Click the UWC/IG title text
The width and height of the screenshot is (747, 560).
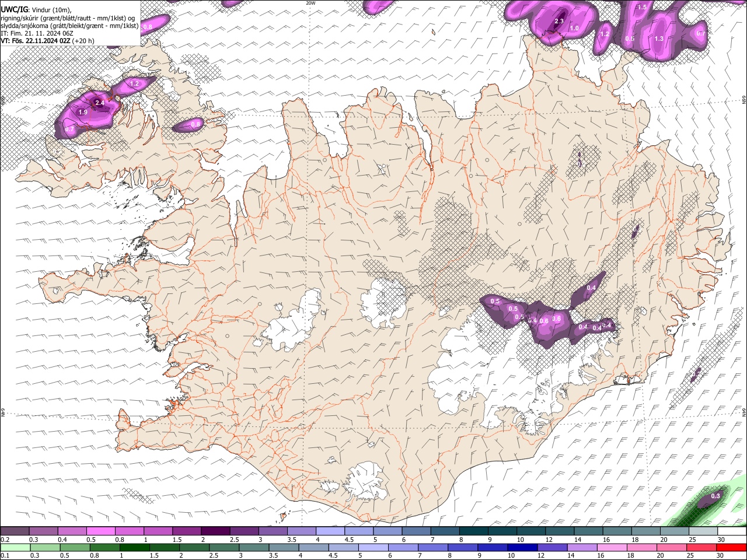[x=14, y=9]
